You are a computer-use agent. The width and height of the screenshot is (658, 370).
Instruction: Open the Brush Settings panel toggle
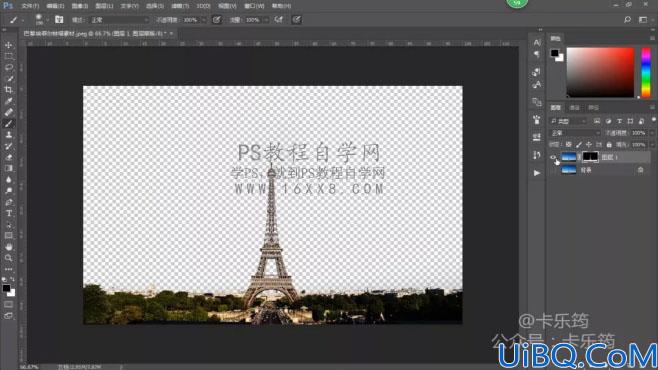59,19
